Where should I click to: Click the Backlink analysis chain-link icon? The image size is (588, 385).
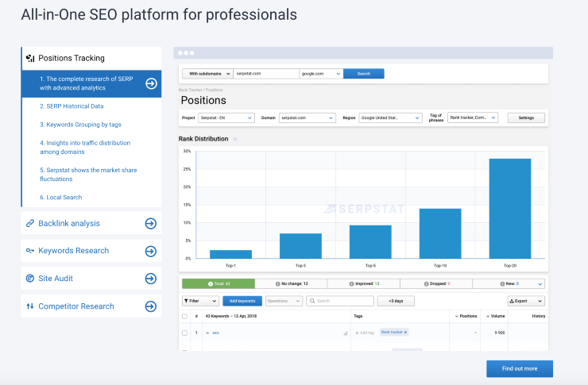30,224
